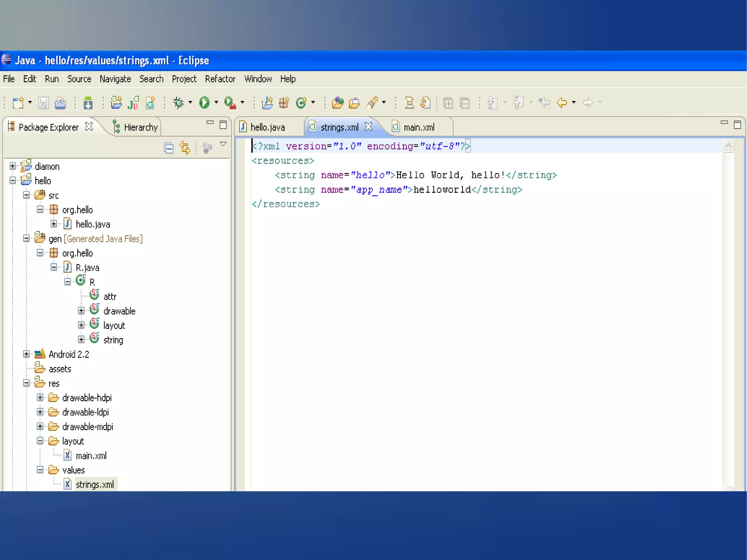Open the Package Explorer view menu triangle
Screen dimensions: 747x560
(x=223, y=144)
